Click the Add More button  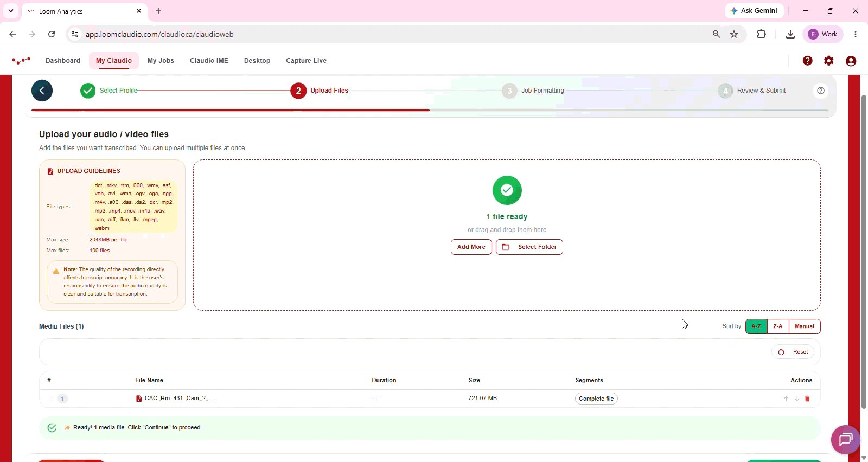pyautogui.click(x=471, y=247)
